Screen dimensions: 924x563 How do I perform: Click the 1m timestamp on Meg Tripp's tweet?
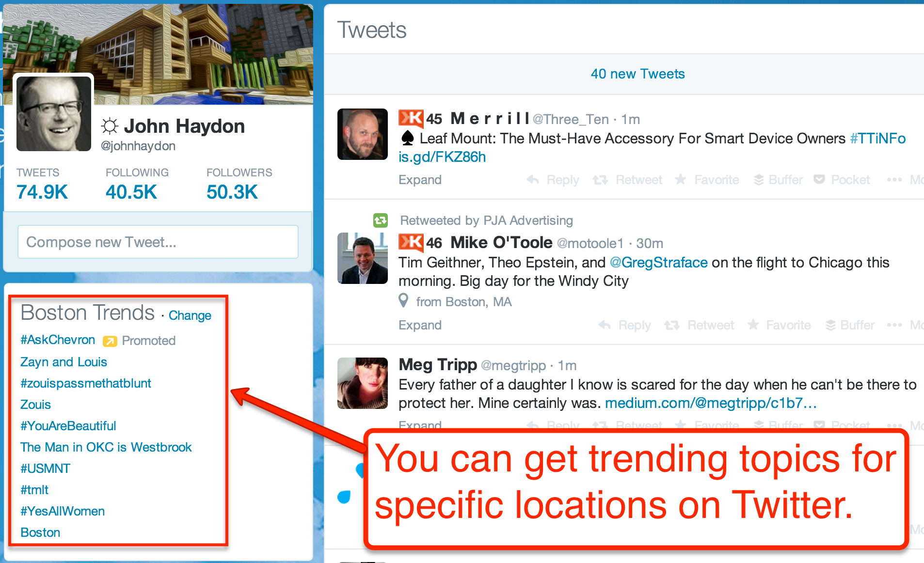point(567,365)
